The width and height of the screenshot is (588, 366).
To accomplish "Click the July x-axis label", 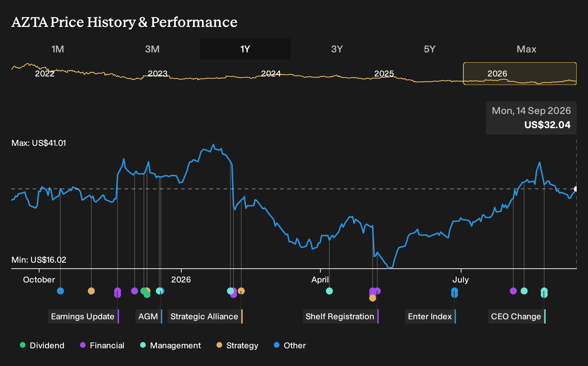I will coord(461,280).
